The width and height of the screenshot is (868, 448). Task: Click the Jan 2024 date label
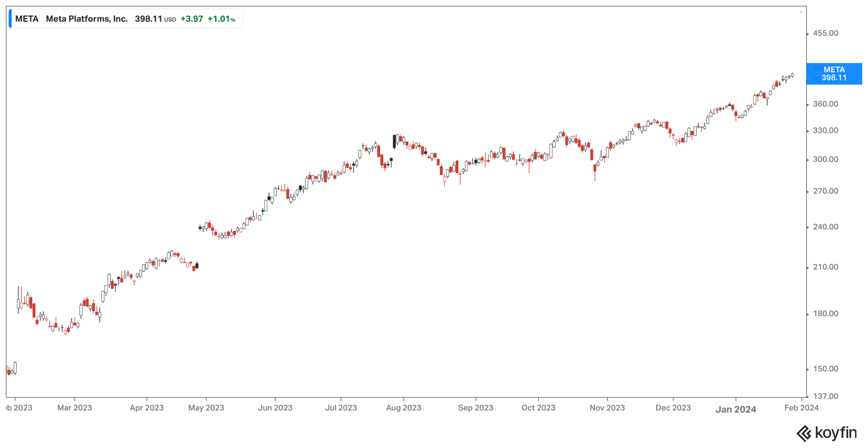[736, 409]
